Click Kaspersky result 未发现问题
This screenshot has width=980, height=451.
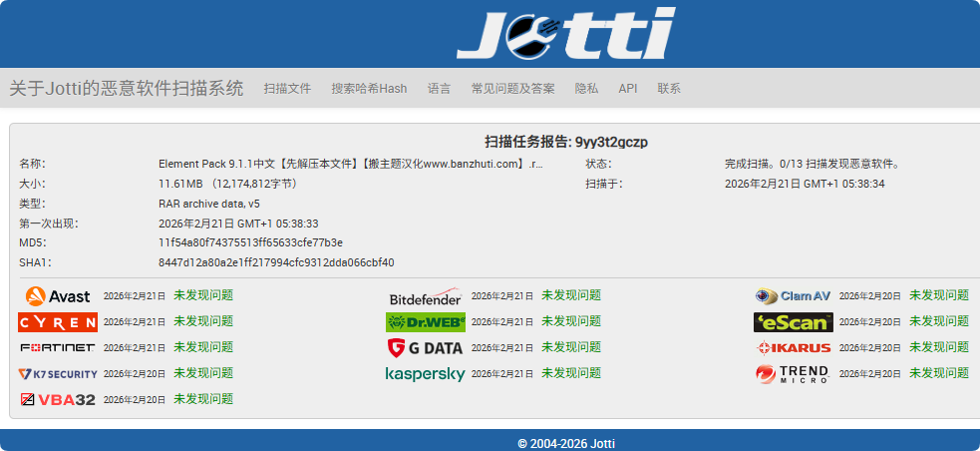(x=571, y=373)
